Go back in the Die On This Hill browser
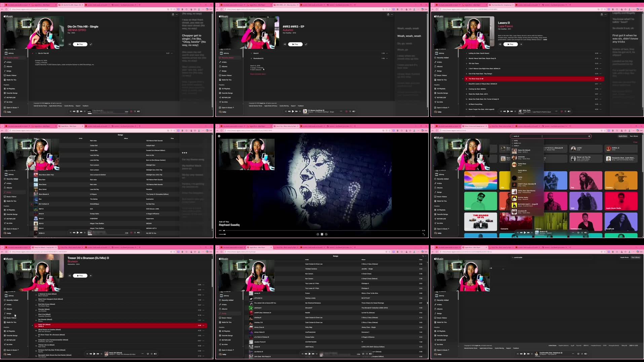 coord(2,9)
